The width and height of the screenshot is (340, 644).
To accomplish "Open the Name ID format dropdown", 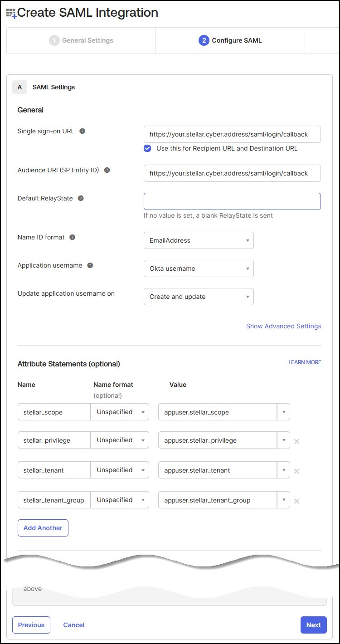I will pyautogui.click(x=199, y=240).
